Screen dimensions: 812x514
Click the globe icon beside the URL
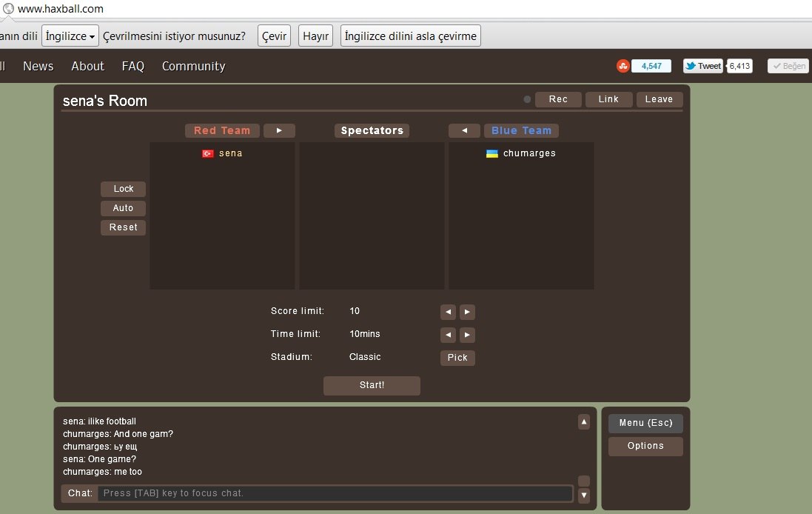click(8, 8)
